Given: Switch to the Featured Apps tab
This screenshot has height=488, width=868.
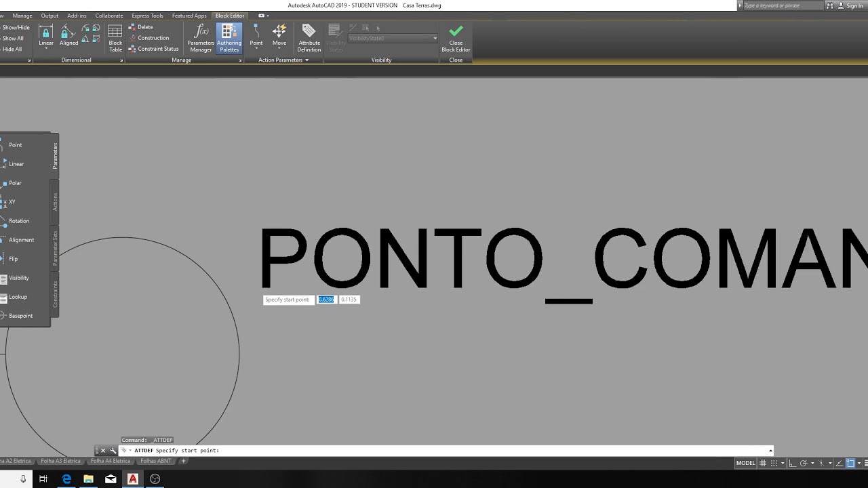Looking at the screenshot, I should click(189, 16).
